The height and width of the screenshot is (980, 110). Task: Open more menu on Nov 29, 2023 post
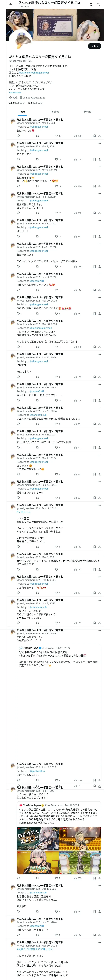(x=99, y=297)
